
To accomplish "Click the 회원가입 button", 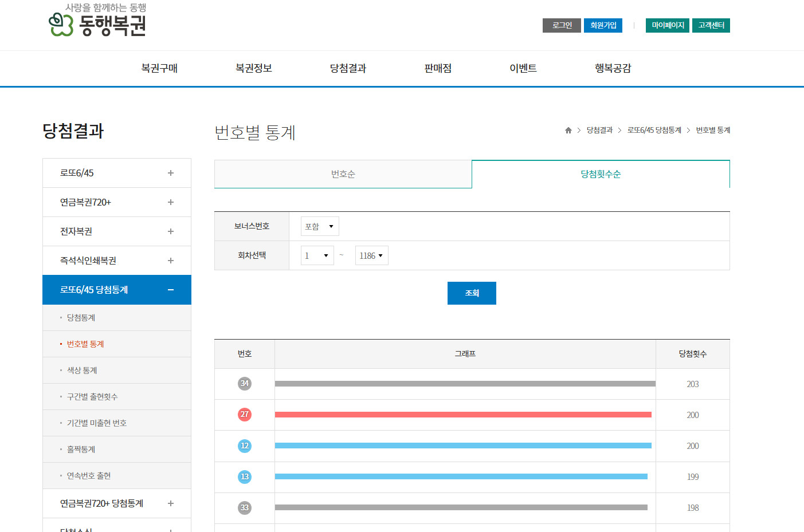I will click(x=603, y=25).
